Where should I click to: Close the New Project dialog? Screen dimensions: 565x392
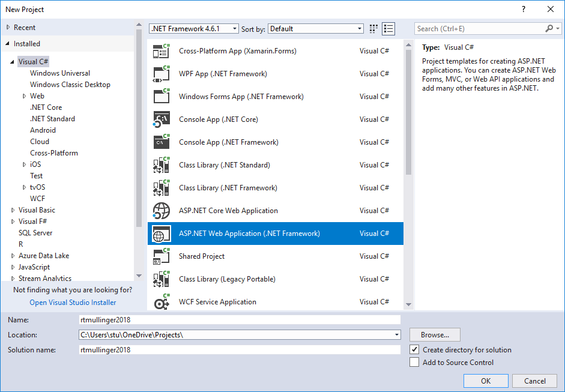click(551, 10)
